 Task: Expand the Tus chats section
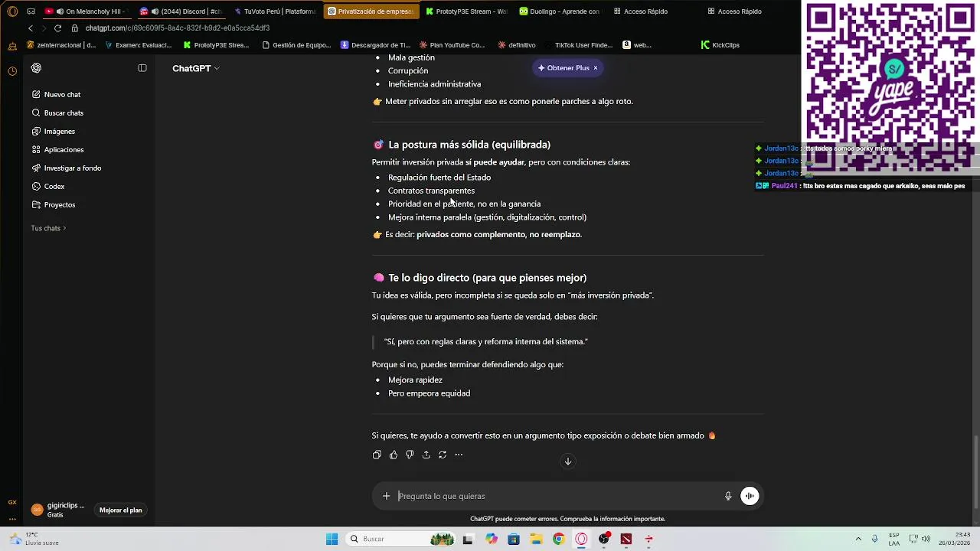pos(48,228)
